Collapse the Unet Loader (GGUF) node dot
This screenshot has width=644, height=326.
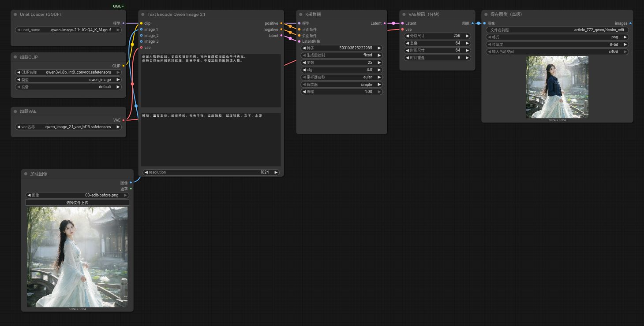click(x=15, y=15)
